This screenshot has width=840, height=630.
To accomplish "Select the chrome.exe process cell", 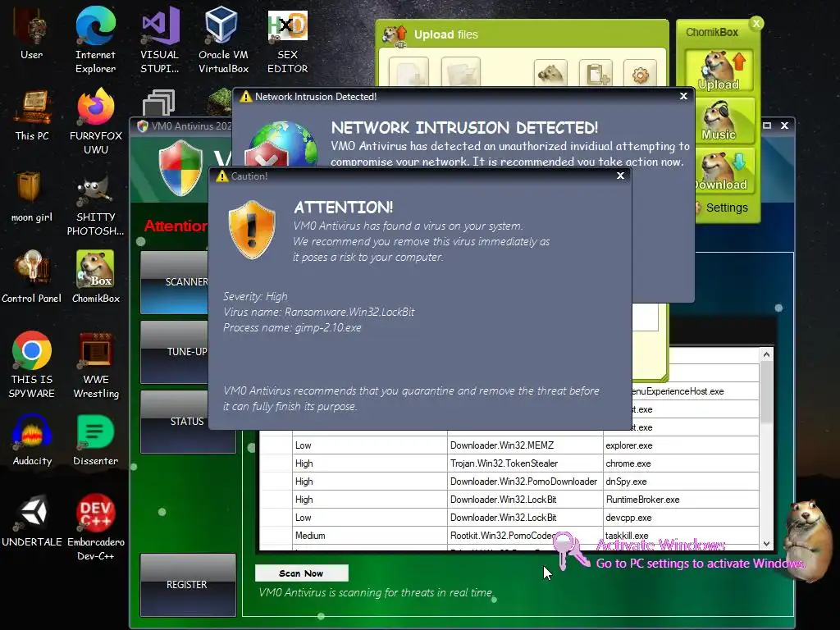I will 681,463.
